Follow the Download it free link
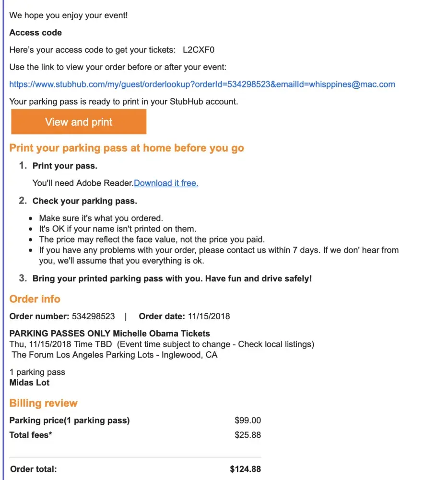 [x=166, y=183]
